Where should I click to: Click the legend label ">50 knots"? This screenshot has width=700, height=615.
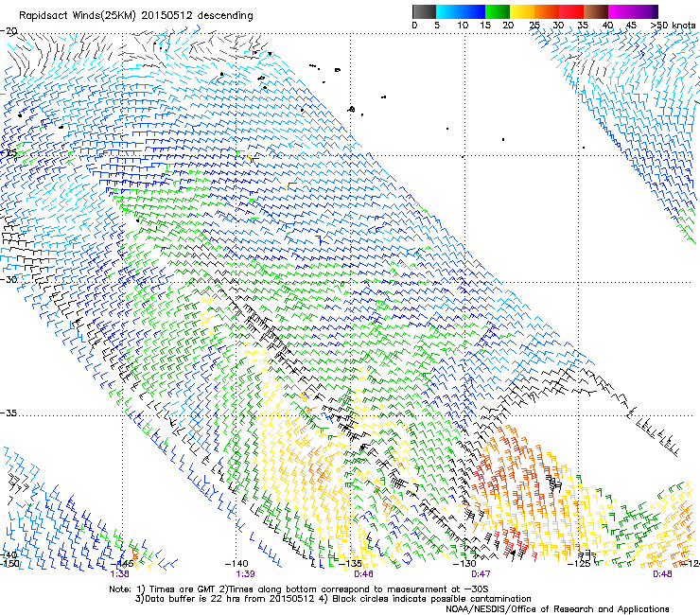673,25
